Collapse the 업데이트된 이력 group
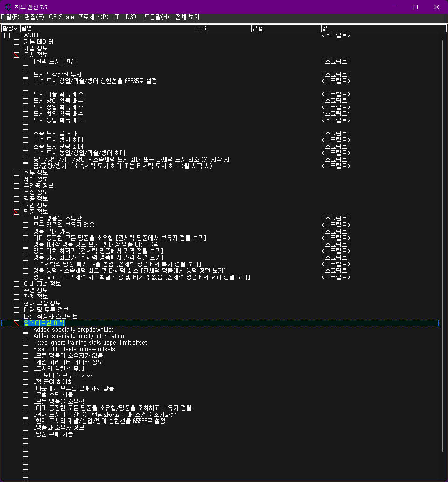This screenshot has width=448, height=482. coord(17,323)
